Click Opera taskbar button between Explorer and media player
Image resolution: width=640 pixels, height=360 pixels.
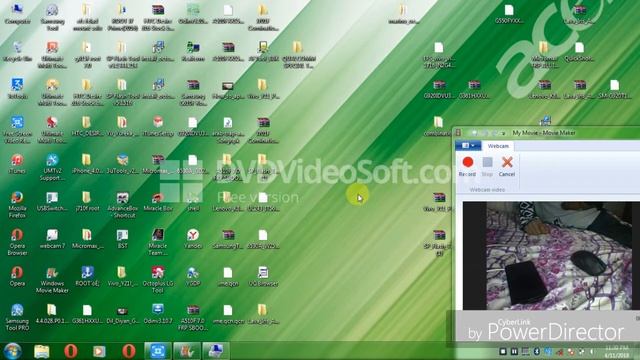71,351
